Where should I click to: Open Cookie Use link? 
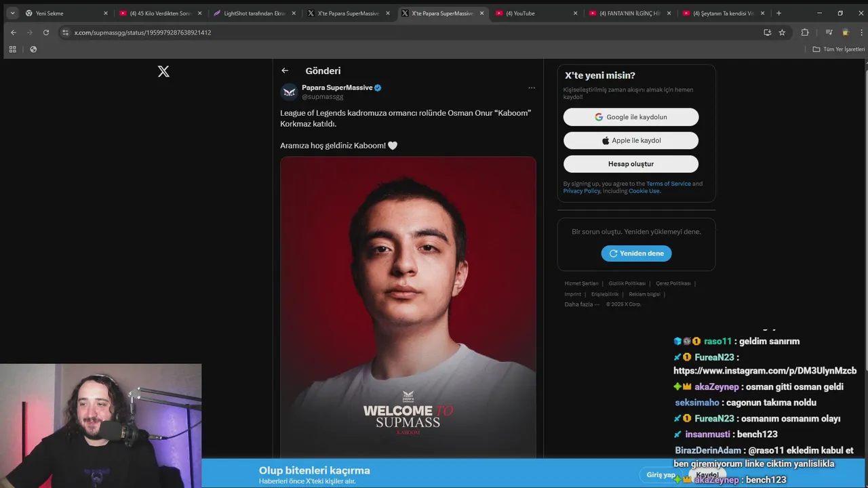tap(644, 191)
